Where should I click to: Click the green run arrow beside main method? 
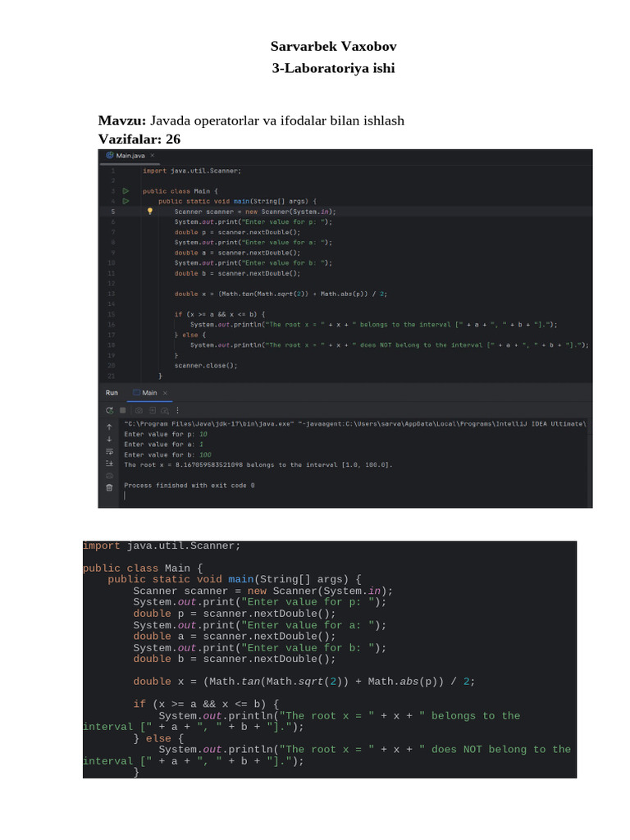click(126, 201)
